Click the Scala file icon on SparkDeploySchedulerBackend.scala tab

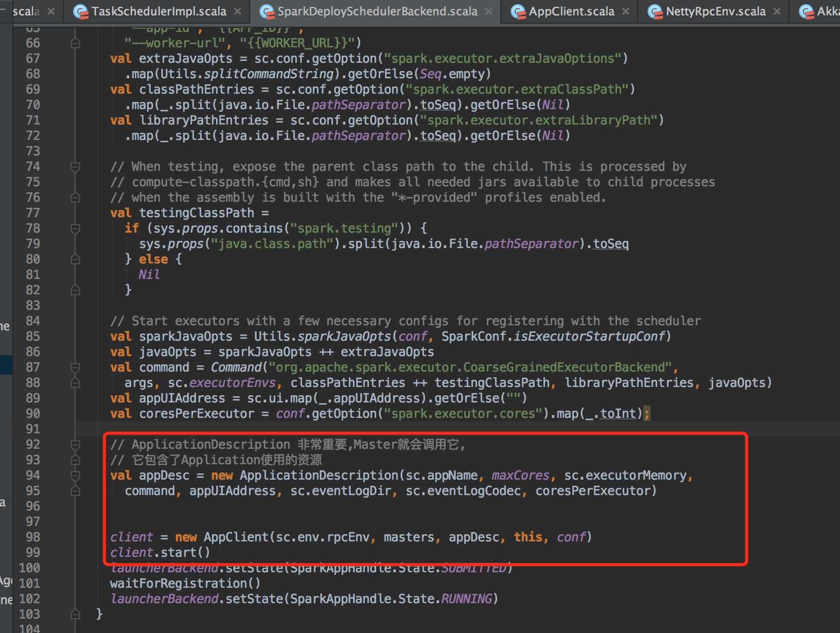pyautogui.click(x=267, y=11)
